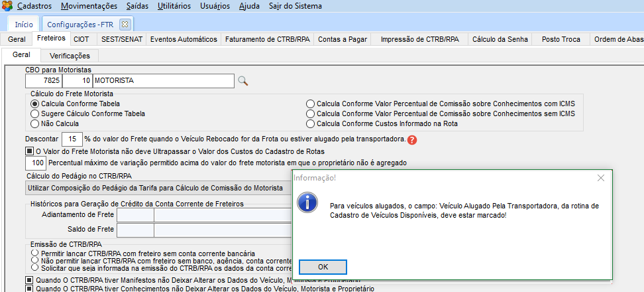This screenshot has width=644, height=292.
Task: Toggle Manifestos não Deixar Alterar checkbox
Action: tap(29, 281)
